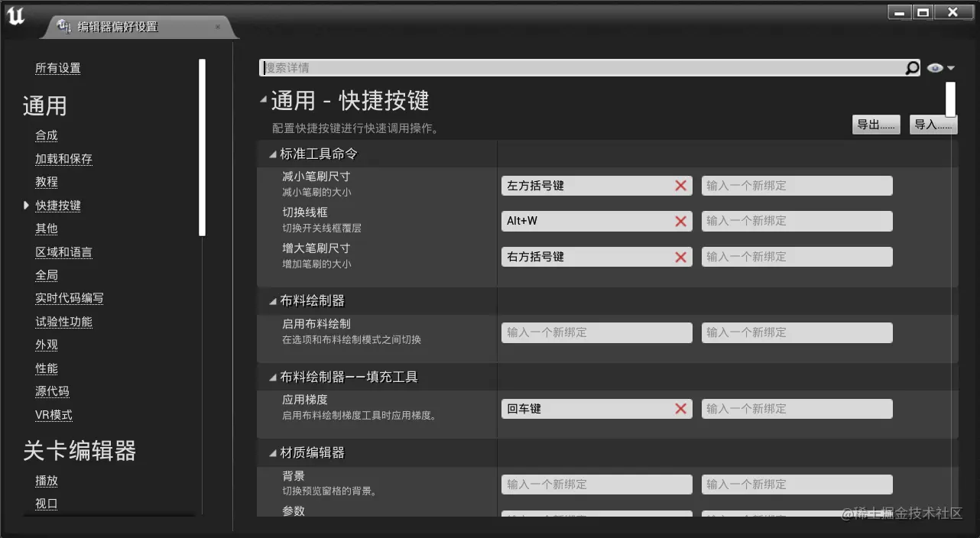
Task: Open the 加载和保存 settings page
Action: [63, 159]
